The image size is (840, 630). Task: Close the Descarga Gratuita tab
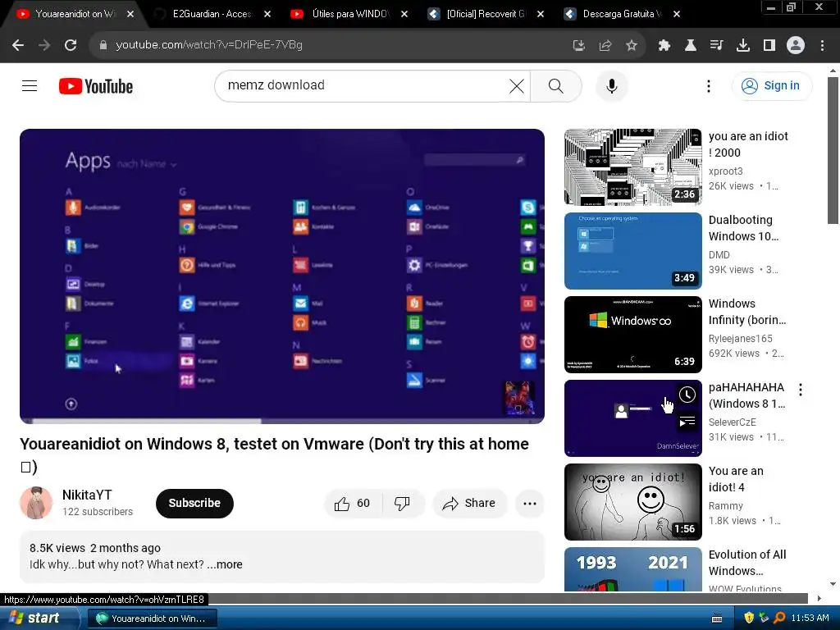tap(677, 14)
